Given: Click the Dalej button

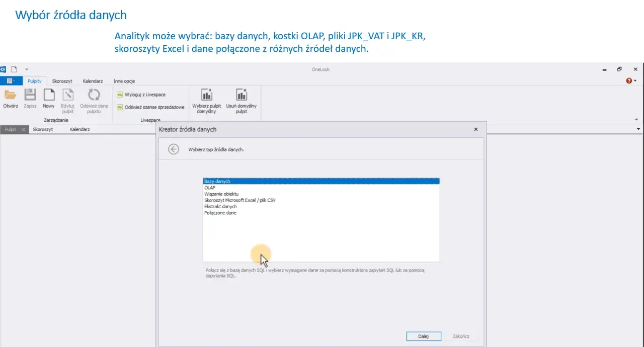Looking at the screenshot, I should [424, 336].
